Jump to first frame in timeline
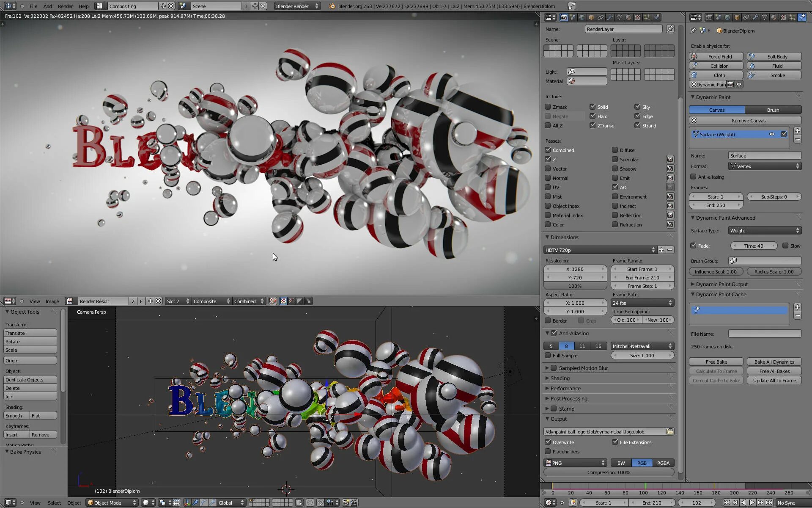 coord(727,502)
